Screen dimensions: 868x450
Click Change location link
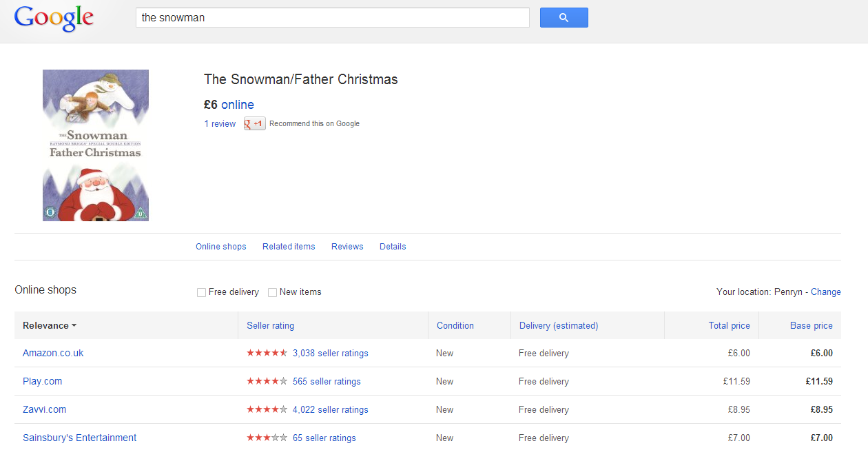826,292
